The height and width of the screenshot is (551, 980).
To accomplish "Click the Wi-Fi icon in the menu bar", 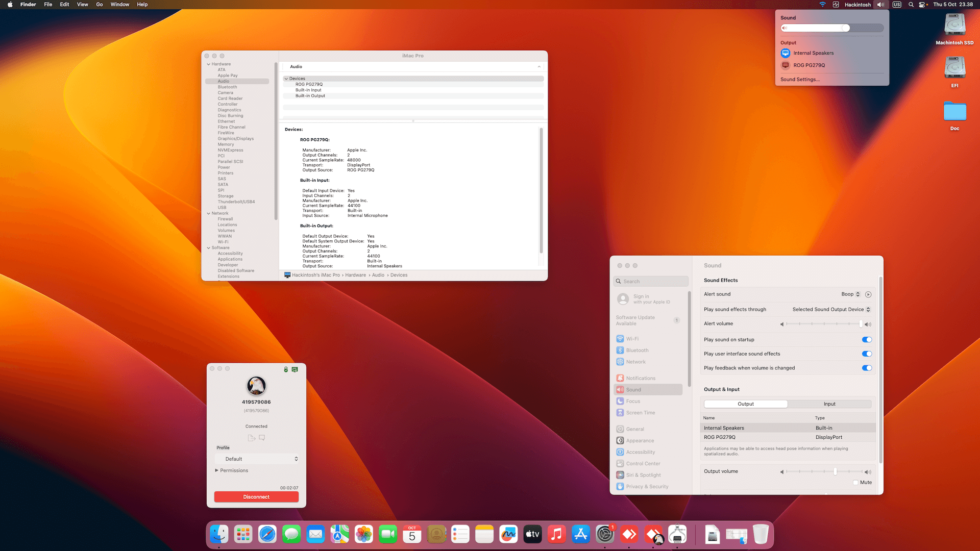I will click(822, 5).
